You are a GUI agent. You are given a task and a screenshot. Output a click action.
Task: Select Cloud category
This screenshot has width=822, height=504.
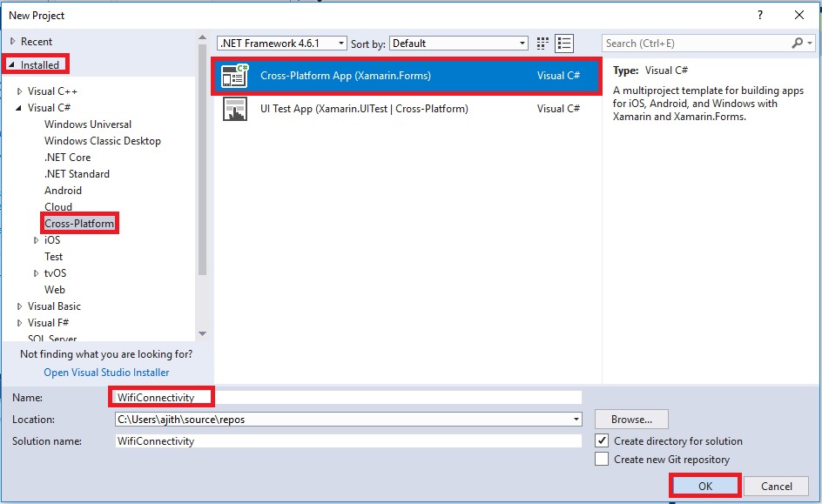[x=58, y=207]
